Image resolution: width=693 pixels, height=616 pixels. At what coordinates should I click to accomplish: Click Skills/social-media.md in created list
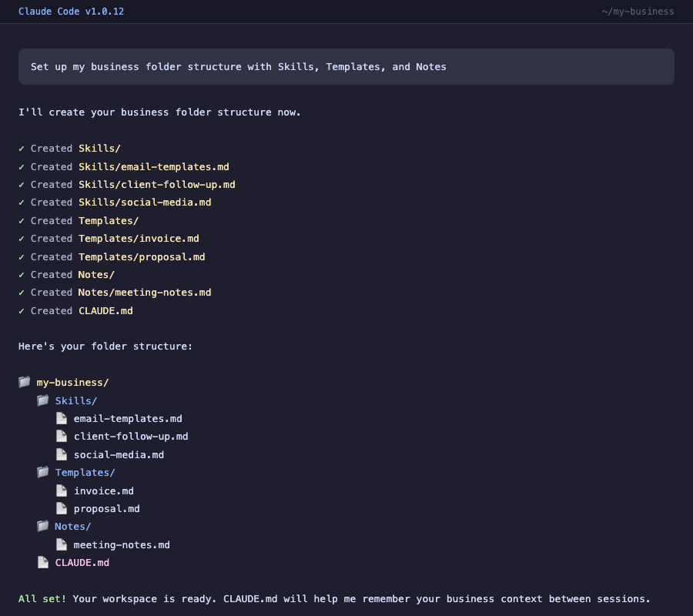pyautogui.click(x=145, y=203)
